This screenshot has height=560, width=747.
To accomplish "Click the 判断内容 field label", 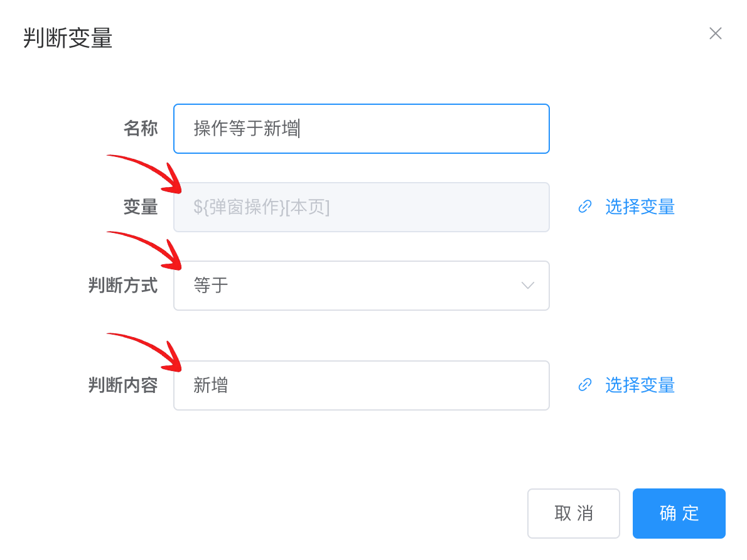I will 123,385.
